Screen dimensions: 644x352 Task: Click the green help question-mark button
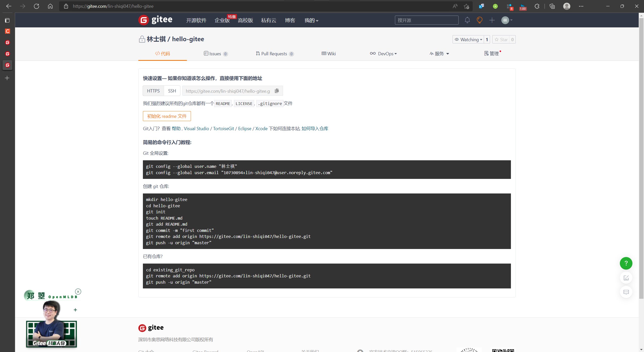click(626, 263)
